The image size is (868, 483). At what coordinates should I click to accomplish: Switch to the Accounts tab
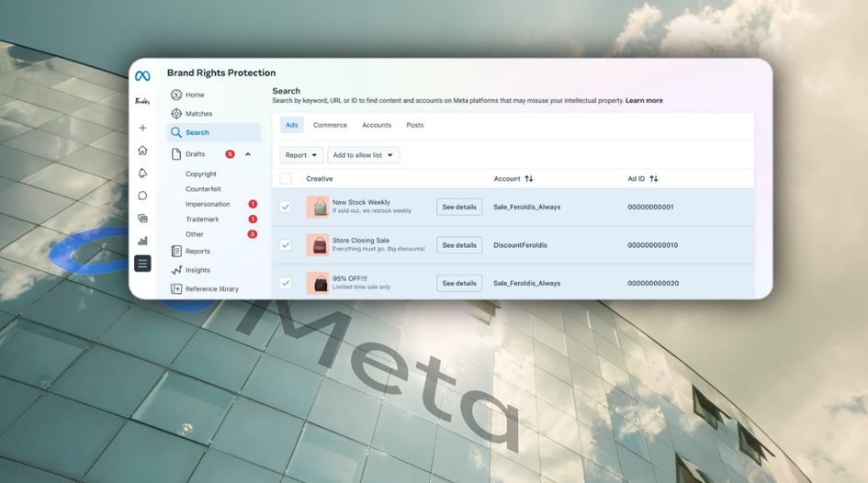point(377,125)
